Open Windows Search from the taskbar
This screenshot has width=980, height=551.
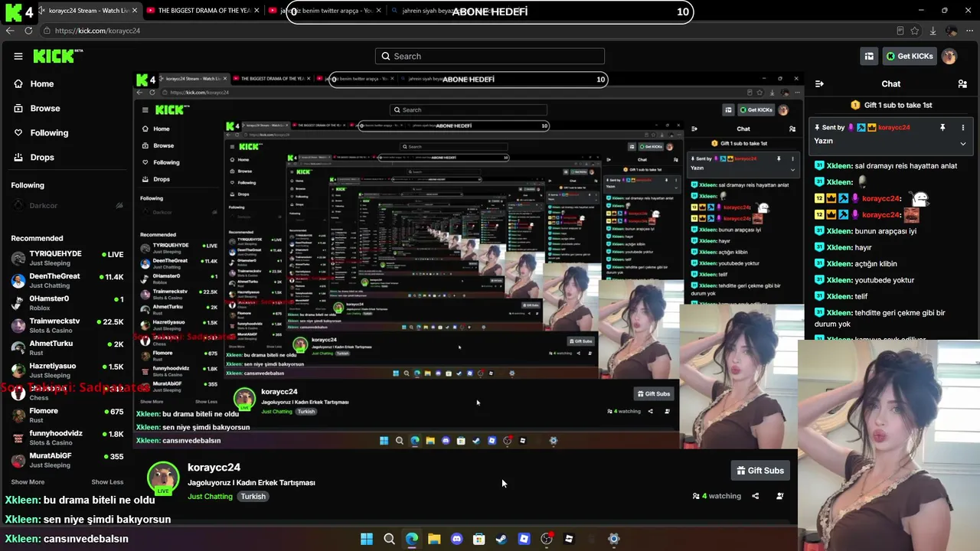389,539
